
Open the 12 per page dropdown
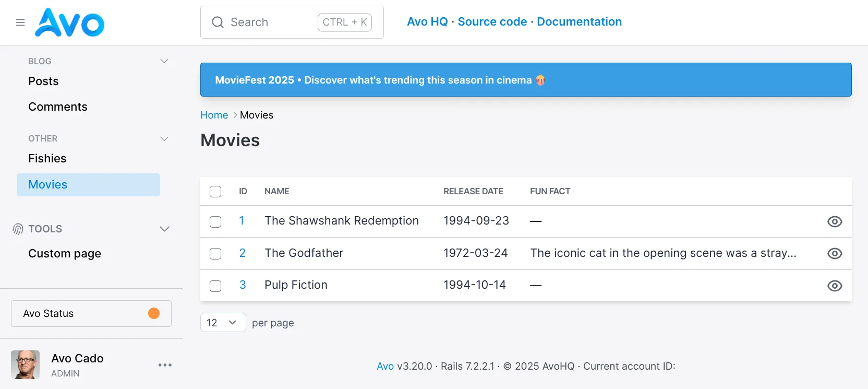tap(223, 323)
